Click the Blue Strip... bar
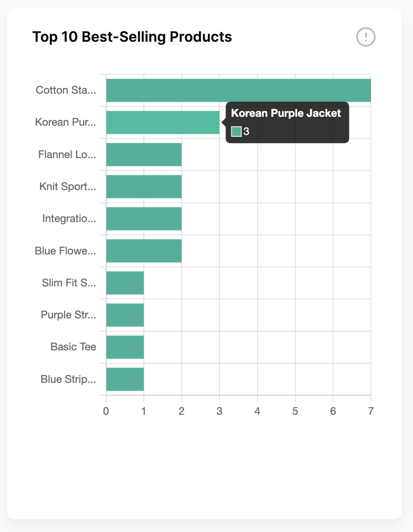 click(x=125, y=379)
